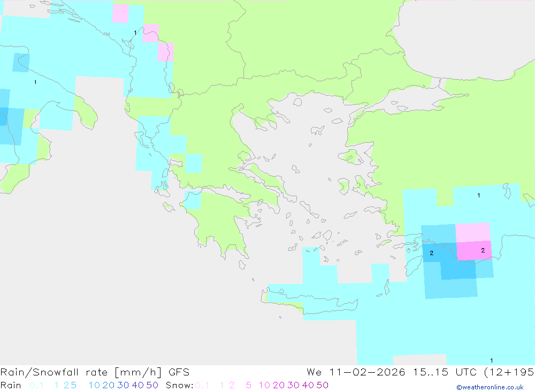Click the 50 value in Rain legend
Screen dimensions: 535x392
(152, 385)
